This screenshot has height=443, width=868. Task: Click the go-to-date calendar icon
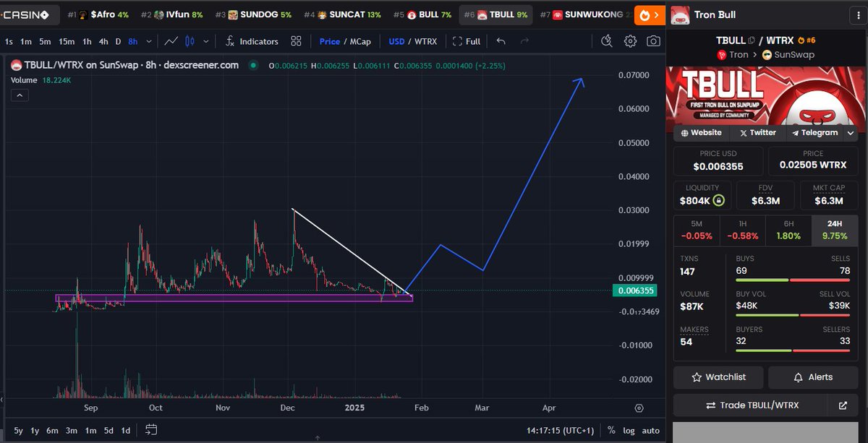click(151, 430)
